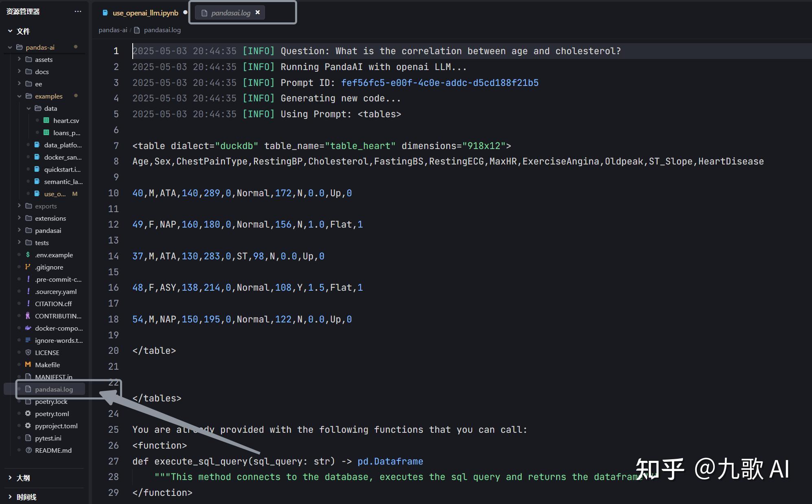812x504 pixels.
Task: Select pandasai.log in the file tree
Action: pos(54,389)
